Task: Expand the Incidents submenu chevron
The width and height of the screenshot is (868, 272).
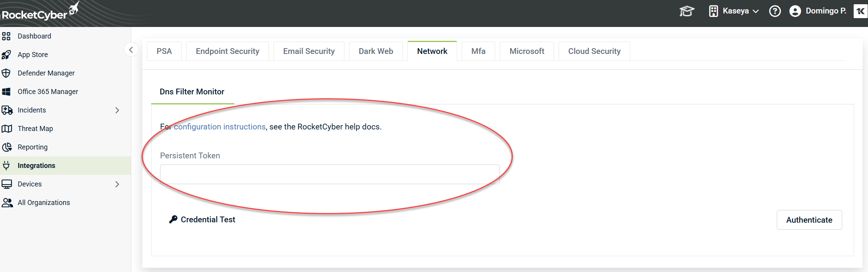Action: [117, 110]
